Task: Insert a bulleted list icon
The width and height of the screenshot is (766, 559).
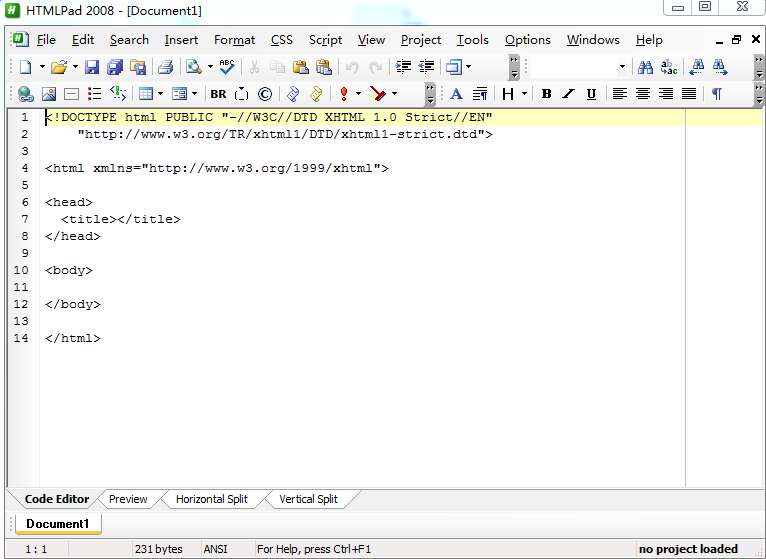Action: [x=95, y=94]
